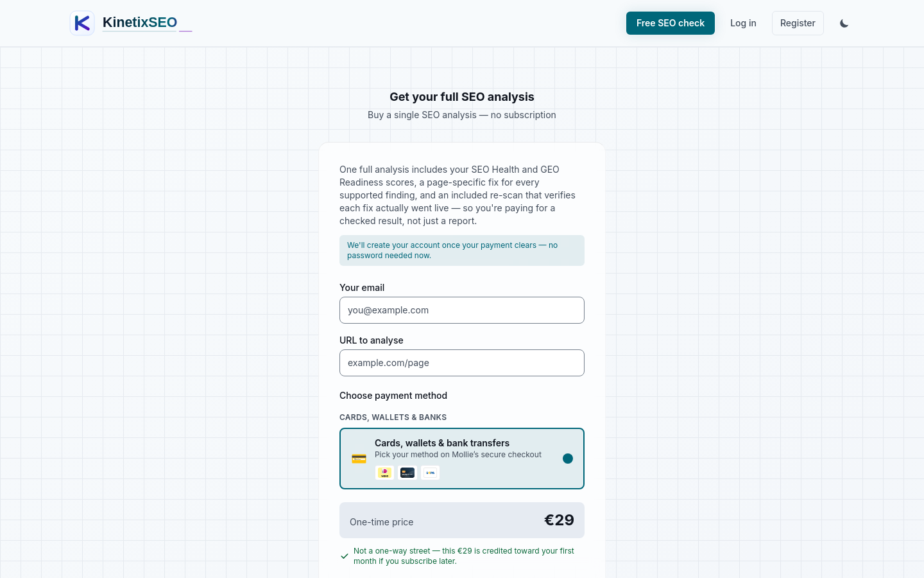Screen dimensions: 924x578
Task: Open the Log in page
Action: point(743,23)
